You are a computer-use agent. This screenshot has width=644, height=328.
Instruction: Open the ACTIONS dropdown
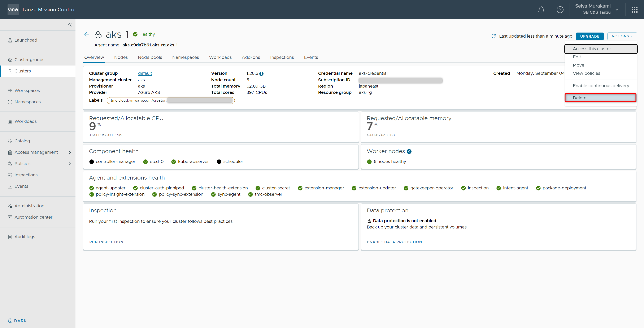tap(622, 36)
